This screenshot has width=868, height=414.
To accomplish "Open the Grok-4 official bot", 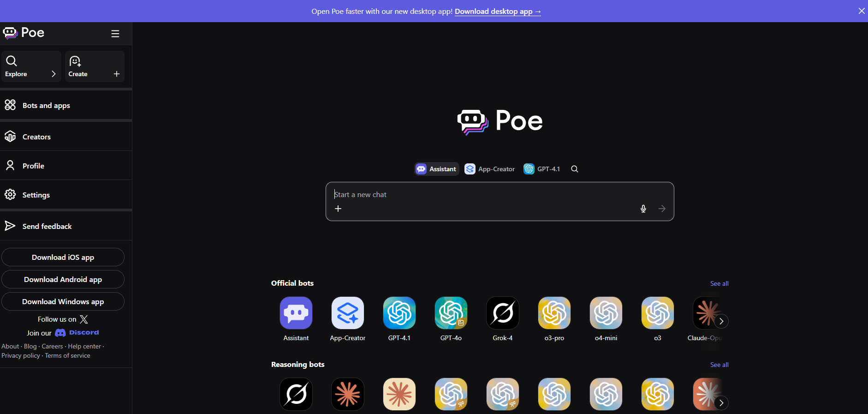I will [x=503, y=319].
